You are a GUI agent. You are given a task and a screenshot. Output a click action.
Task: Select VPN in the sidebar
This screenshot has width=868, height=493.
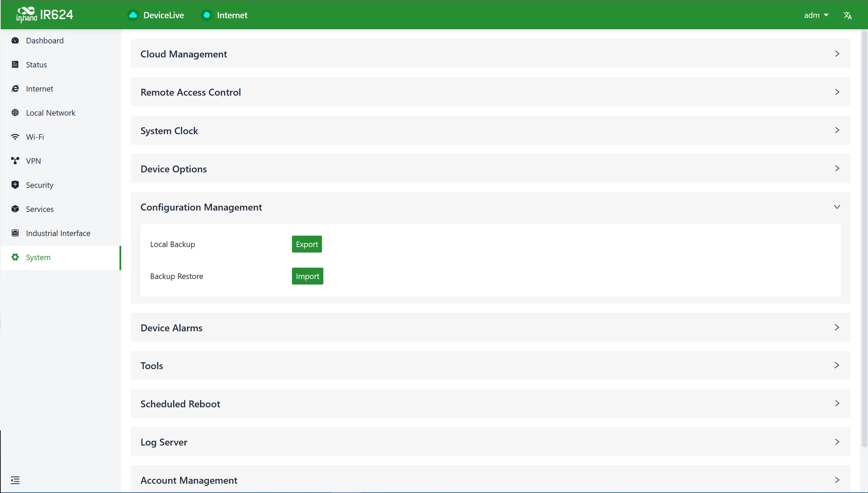[61, 161]
